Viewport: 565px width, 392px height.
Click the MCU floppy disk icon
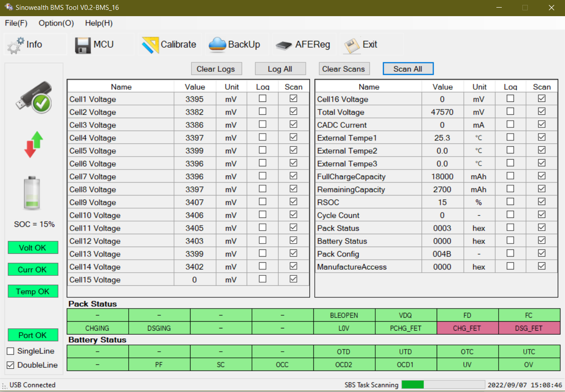pyautogui.click(x=83, y=45)
